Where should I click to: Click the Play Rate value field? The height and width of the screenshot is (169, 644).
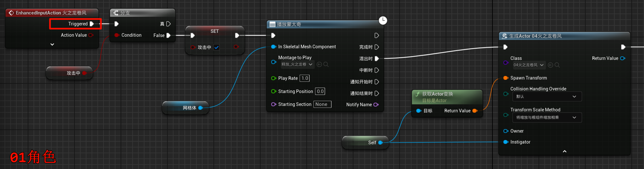tap(305, 78)
